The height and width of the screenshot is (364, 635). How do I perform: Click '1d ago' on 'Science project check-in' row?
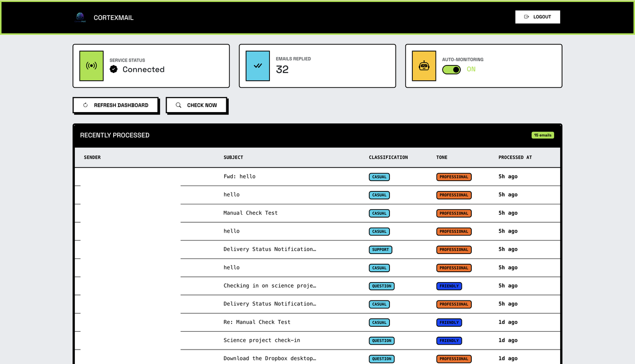tap(508, 340)
